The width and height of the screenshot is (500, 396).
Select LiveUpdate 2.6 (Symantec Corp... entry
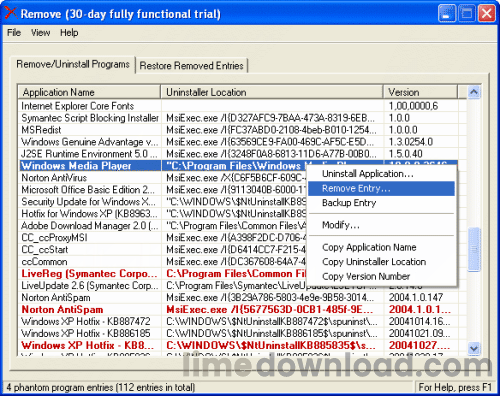(x=90, y=286)
